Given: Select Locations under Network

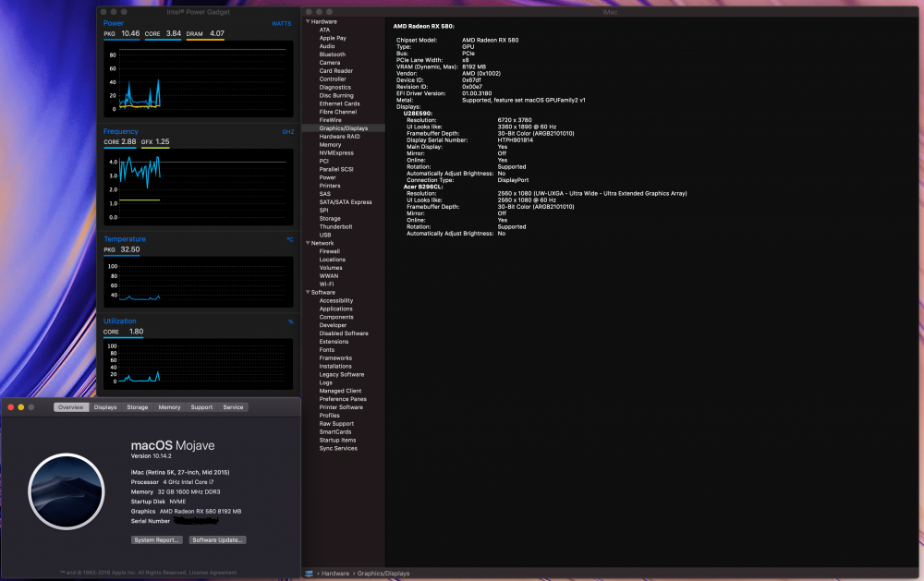Looking at the screenshot, I should tap(333, 260).
